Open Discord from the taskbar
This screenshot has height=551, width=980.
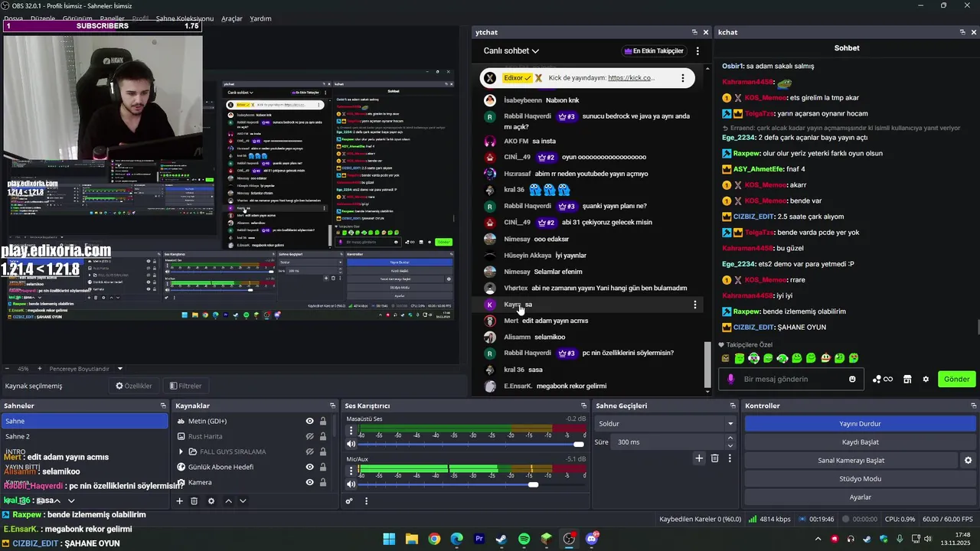[x=591, y=539]
